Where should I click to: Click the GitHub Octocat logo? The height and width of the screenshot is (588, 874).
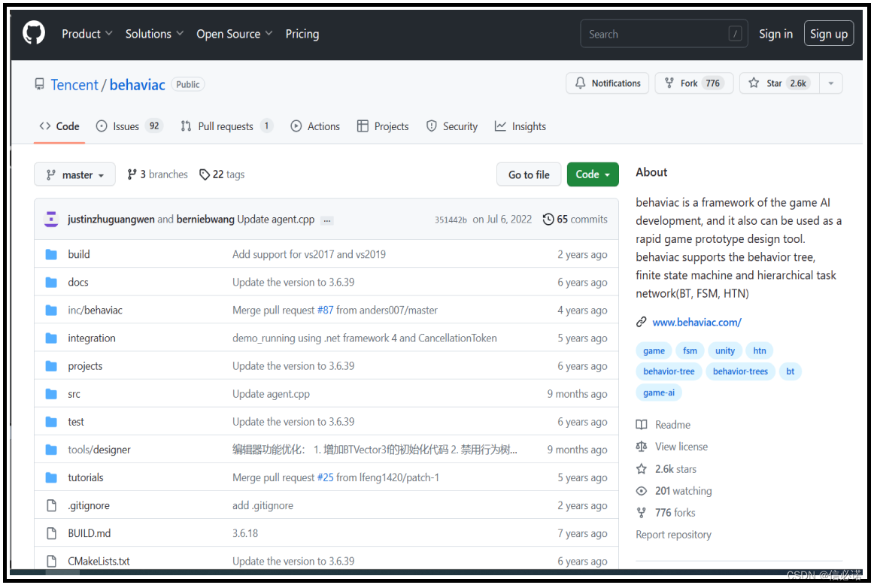[x=33, y=33]
